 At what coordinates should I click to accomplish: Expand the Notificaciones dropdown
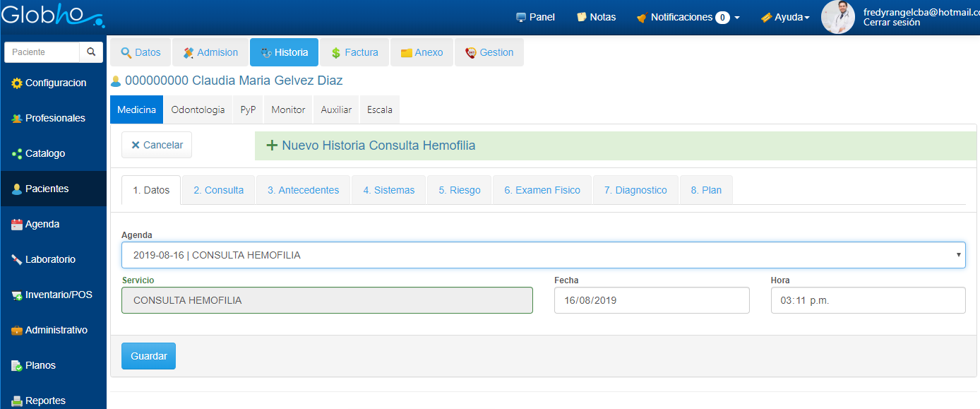(688, 17)
